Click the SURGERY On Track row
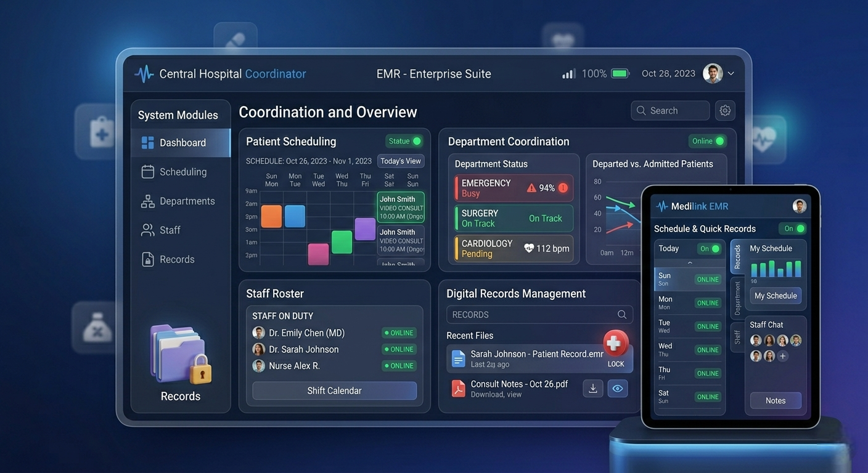 click(514, 218)
